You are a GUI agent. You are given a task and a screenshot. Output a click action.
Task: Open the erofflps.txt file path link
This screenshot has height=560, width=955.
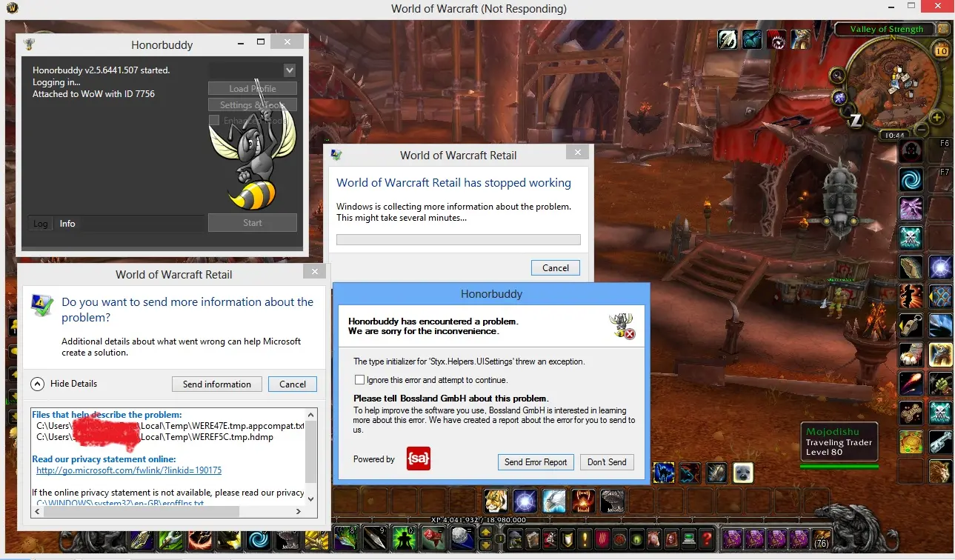point(120,503)
